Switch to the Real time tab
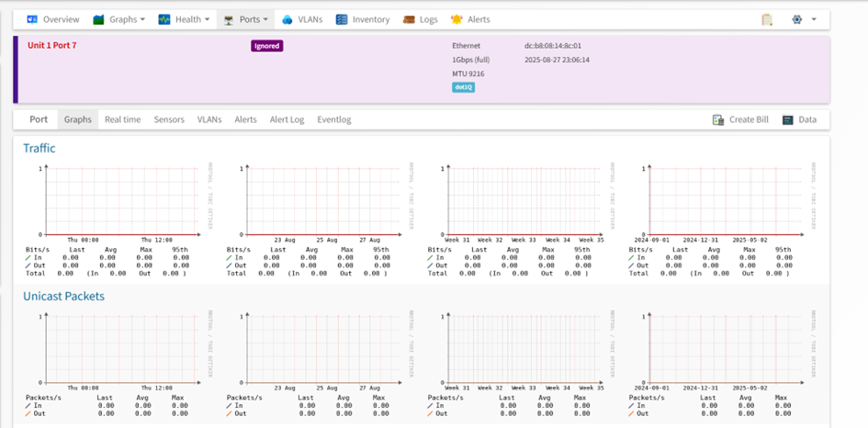Viewport: 868px width, 428px height. pyautogui.click(x=122, y=119)
